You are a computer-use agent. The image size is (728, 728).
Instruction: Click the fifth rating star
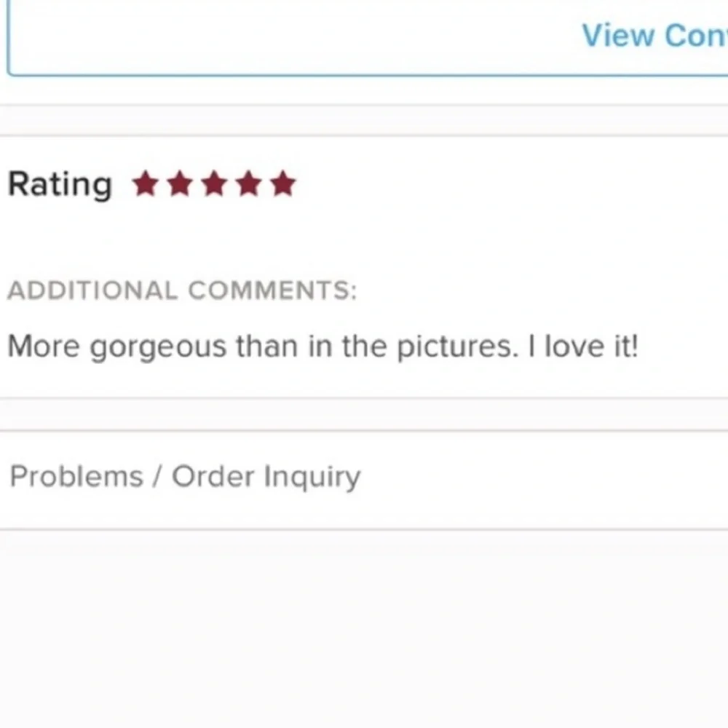pyautogui.click(x=282, y=185)
